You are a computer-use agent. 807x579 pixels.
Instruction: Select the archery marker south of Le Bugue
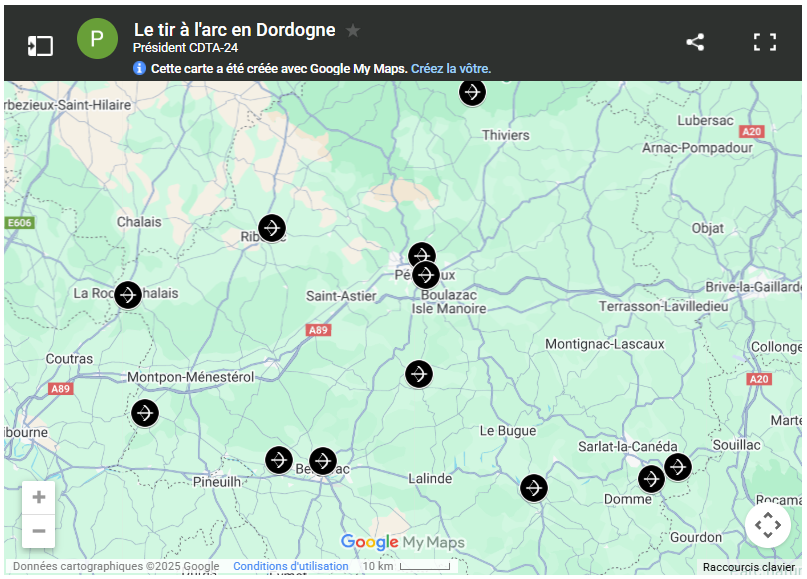click(x=534, y=487)
